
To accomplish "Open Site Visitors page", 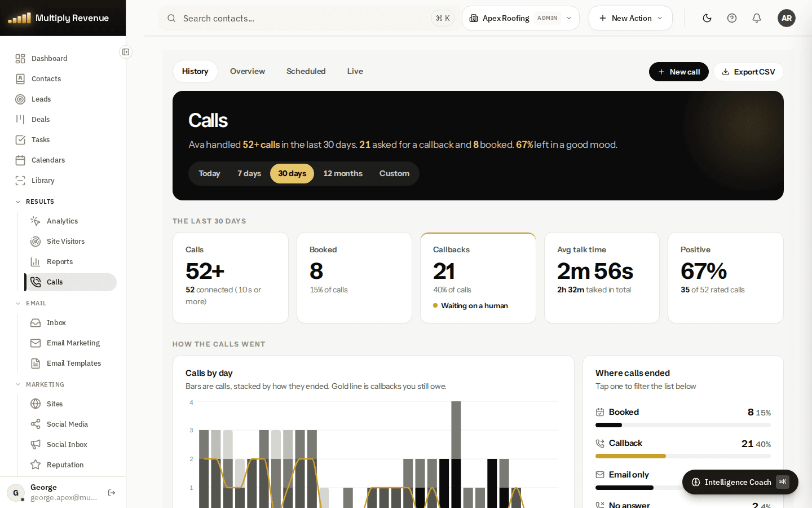I will tap(70, 242).
